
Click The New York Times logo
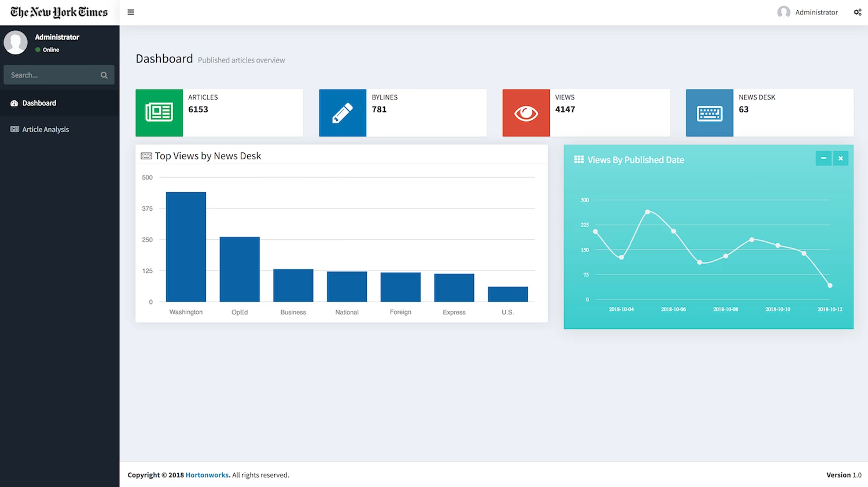click(x=59, y=12)
